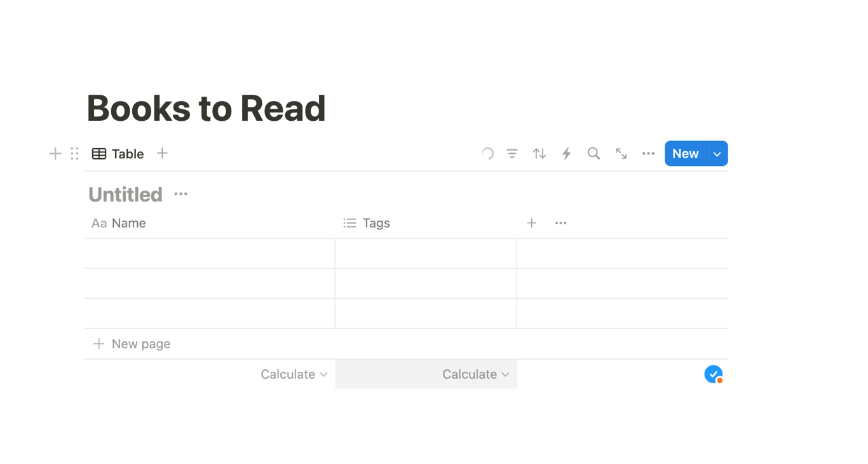Click the blue checkmark badge icon
Viewport: 868px width, 464px height.
tap(714, 374)
